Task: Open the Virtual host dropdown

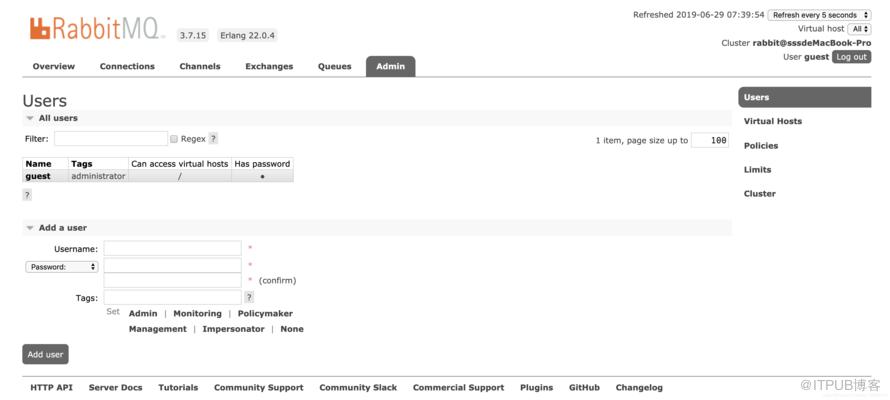Action: 859,29
